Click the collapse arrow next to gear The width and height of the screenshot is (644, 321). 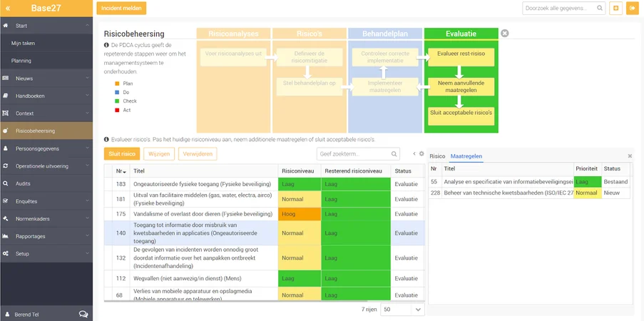pos(414,153)
